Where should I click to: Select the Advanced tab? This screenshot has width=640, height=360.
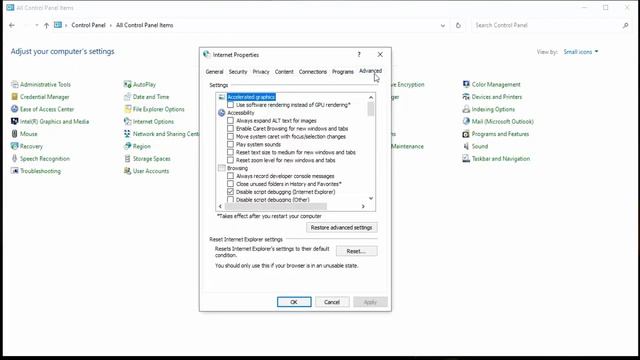tap(370, 71)
